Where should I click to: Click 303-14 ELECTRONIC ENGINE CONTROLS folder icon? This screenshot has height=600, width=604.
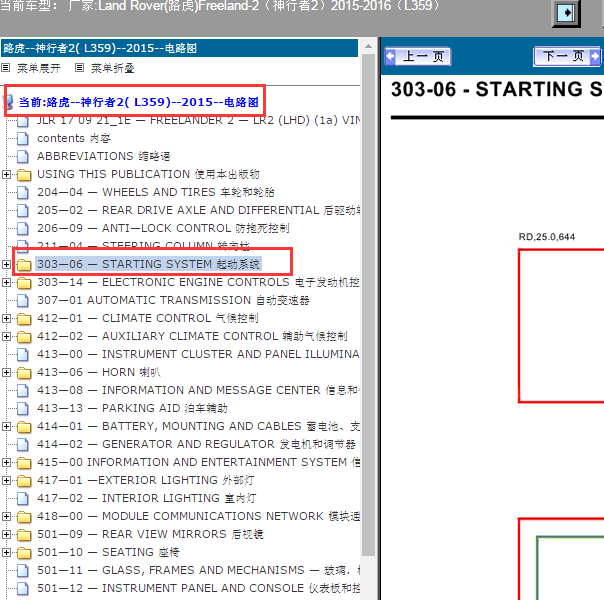[24, 283]
